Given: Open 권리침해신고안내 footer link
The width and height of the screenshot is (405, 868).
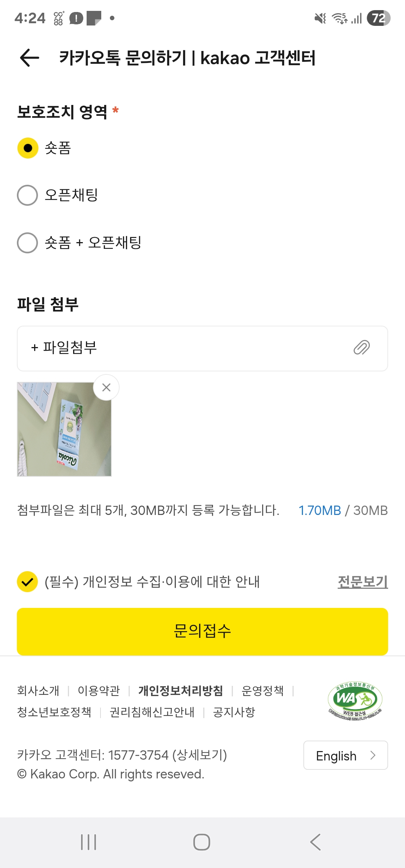Looking at the screenshot, I should pos(152,712).
